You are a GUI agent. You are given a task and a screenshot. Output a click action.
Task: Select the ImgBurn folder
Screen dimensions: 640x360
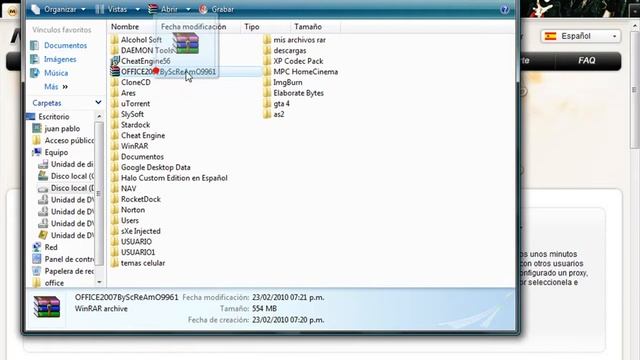(x=283, y=82)
